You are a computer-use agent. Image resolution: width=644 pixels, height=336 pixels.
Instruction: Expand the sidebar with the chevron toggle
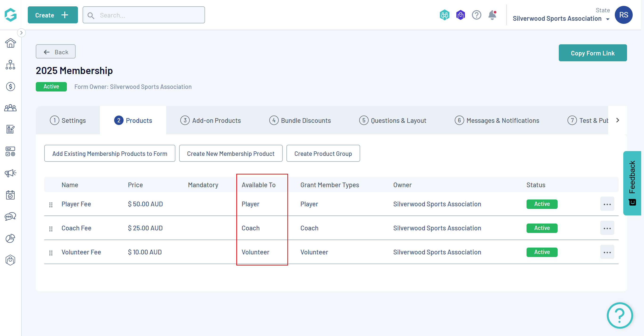coord(21,33)
